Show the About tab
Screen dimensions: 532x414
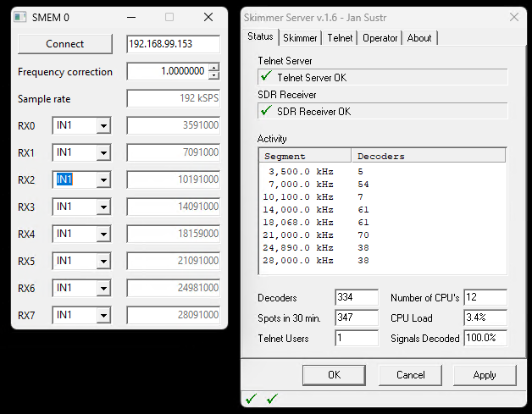point(419,38)
